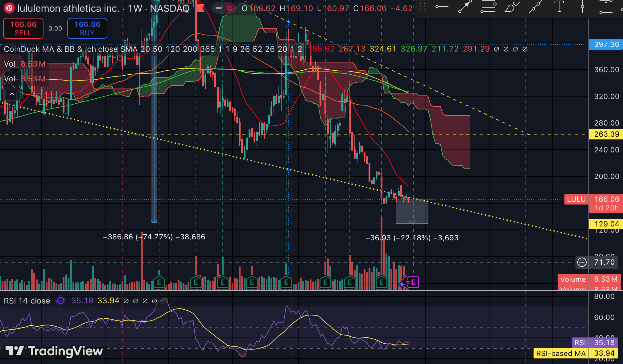Select the Fibonacci retracement tool

[x=488, y=7]
